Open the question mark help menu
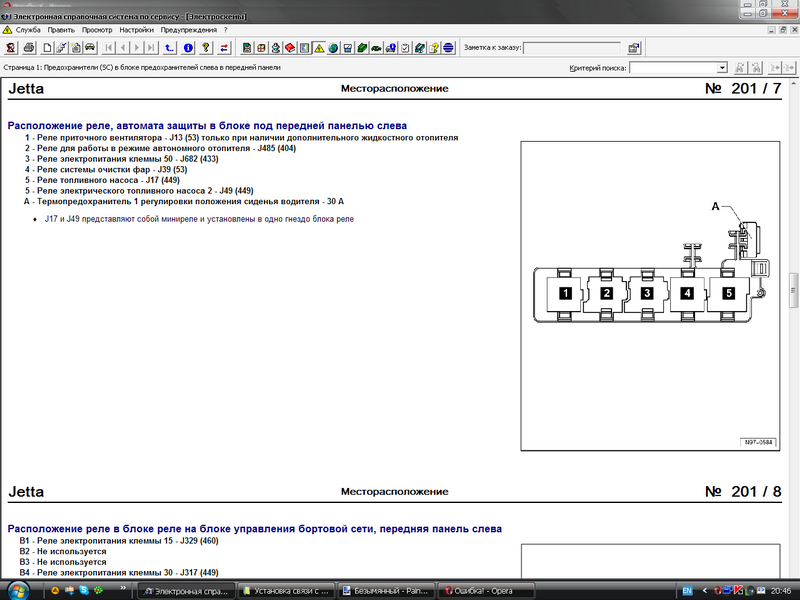Viewport: 800px width, 600px height. [x=226, y=30]
